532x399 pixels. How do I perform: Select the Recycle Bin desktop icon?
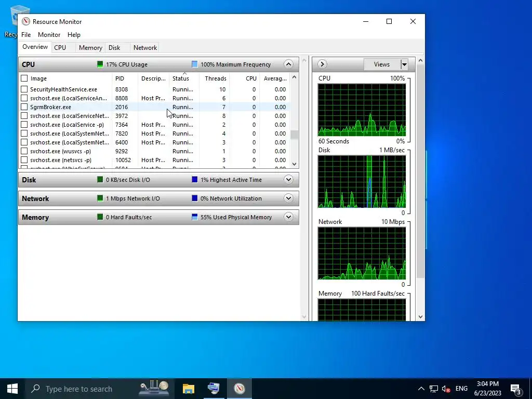tap(11, 21)
